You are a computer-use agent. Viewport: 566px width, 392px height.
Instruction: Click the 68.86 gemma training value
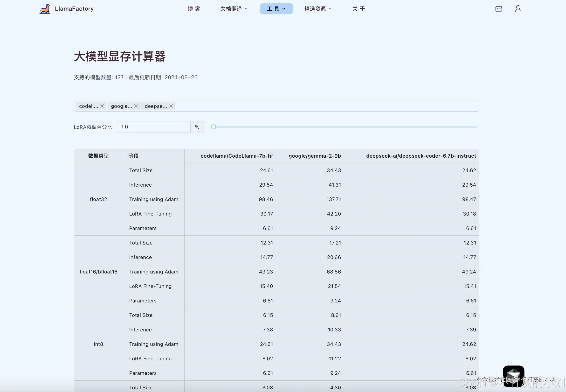pyautogui.click(x=334, y=272)
